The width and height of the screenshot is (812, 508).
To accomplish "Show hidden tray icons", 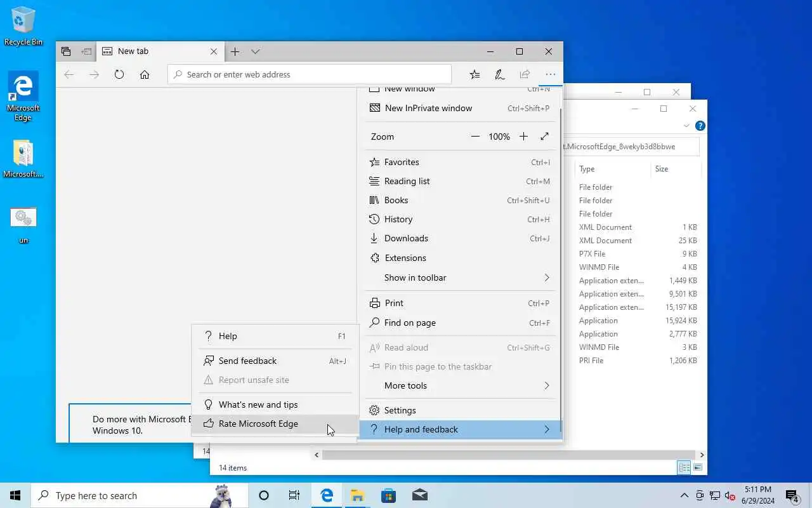I will click(684, 495).
